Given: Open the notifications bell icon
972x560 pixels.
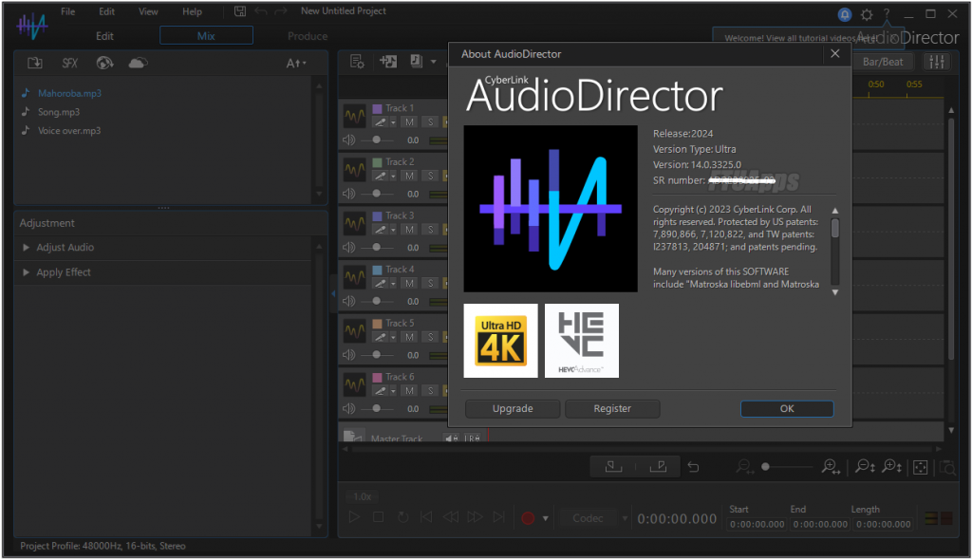Looking at the screenshot, I should pyautogui.click(x=844, y=14).
